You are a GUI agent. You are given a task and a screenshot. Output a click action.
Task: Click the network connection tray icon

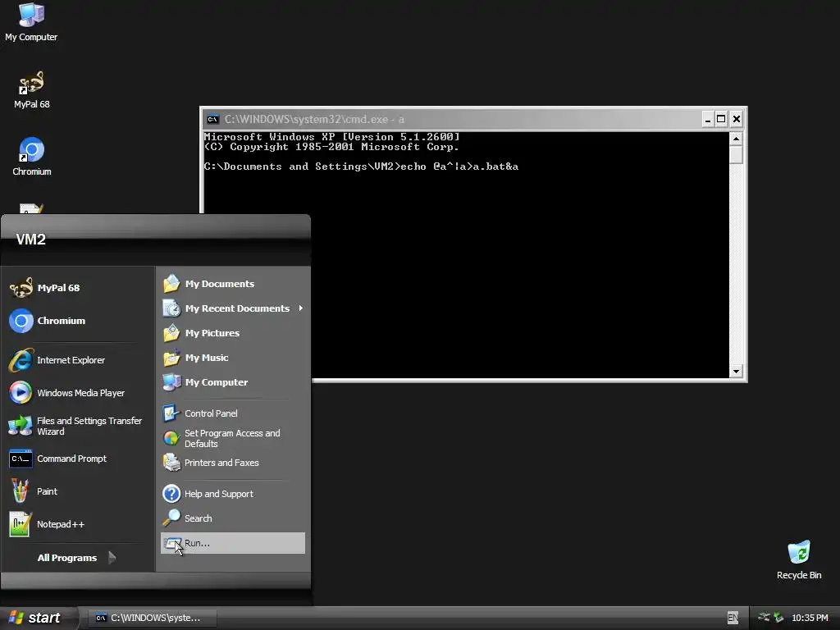click(x=765, y=617)
